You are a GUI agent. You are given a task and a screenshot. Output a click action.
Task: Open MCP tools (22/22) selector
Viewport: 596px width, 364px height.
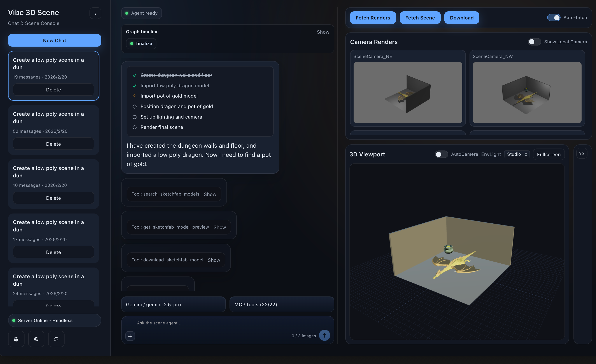pyautogui.click(x=282, y=304)
